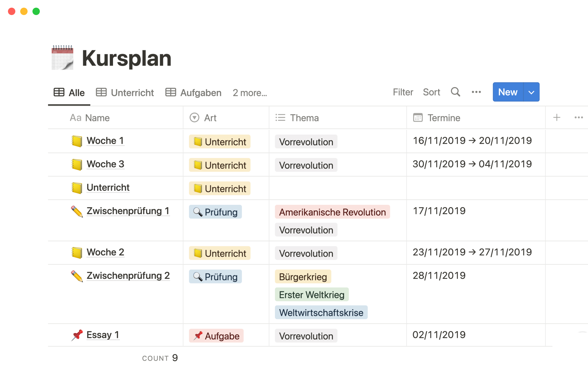
Task: Click the Termine date cell for Woche 2
Action: [472, 252]
